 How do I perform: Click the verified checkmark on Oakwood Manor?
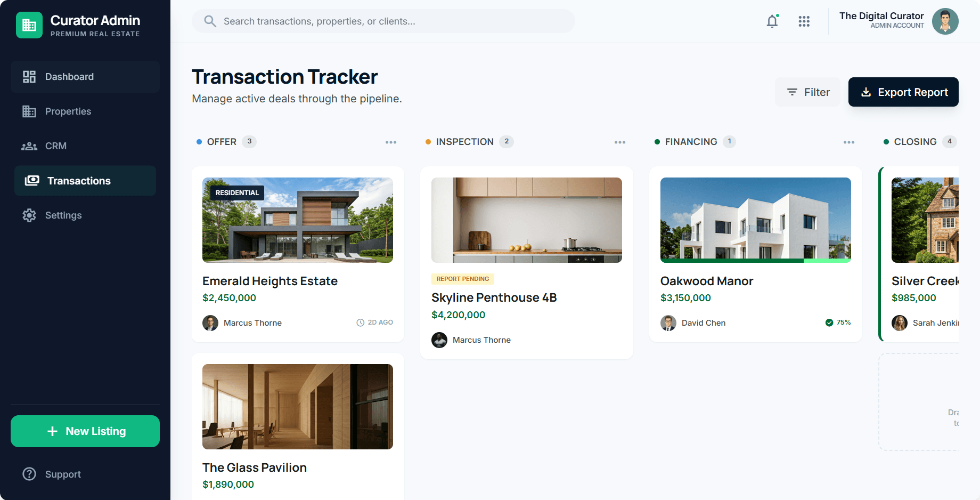(x=829, y=322)
